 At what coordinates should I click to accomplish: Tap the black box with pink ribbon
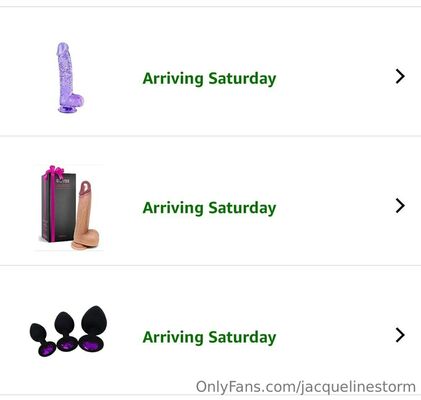coord(57,204)
